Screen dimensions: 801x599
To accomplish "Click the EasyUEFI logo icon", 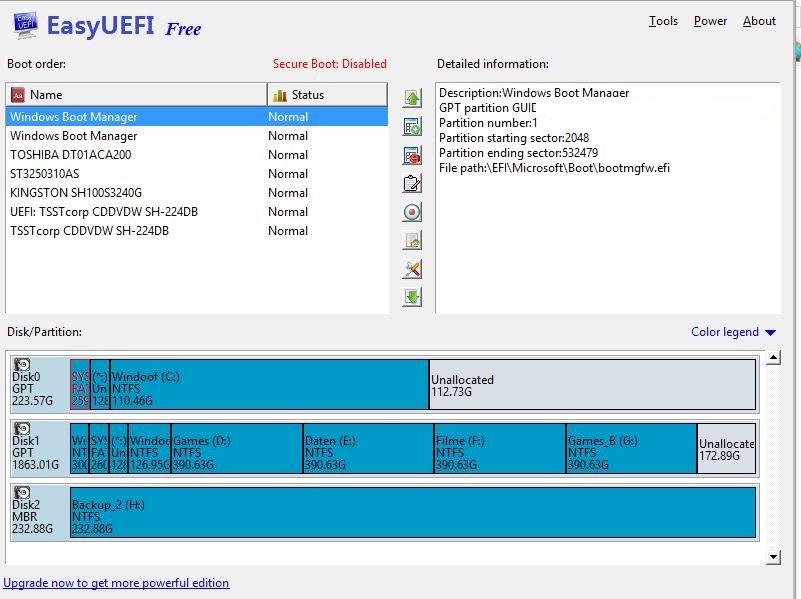I will [x=26, y=26].
